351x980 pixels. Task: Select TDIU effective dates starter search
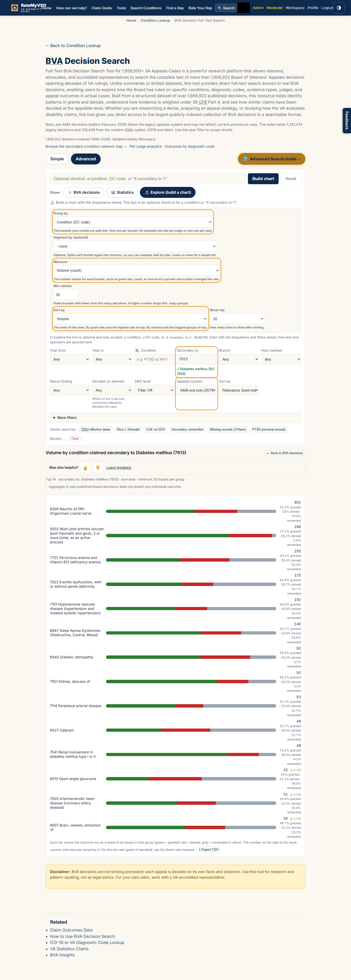click(96, 430)
